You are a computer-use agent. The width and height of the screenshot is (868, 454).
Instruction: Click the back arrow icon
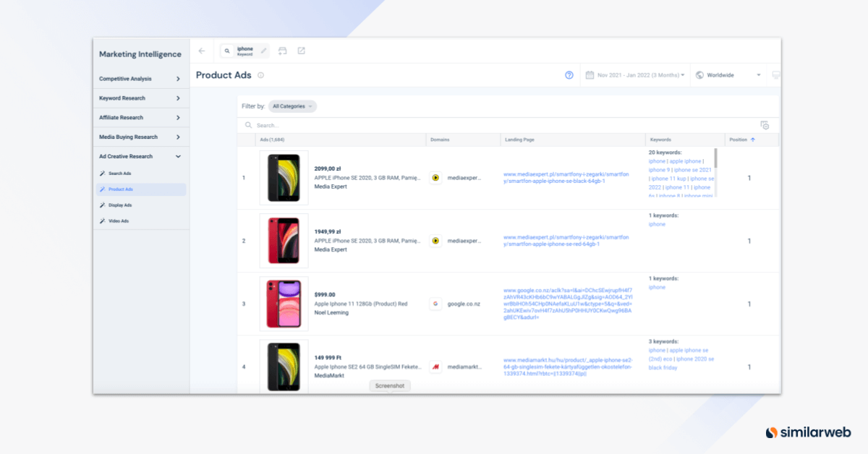202,51
